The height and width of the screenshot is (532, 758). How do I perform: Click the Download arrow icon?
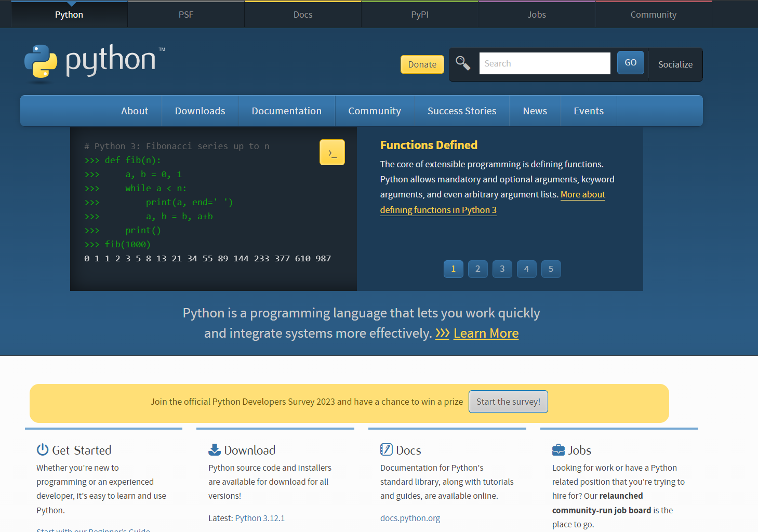click(x=215, y=449)
